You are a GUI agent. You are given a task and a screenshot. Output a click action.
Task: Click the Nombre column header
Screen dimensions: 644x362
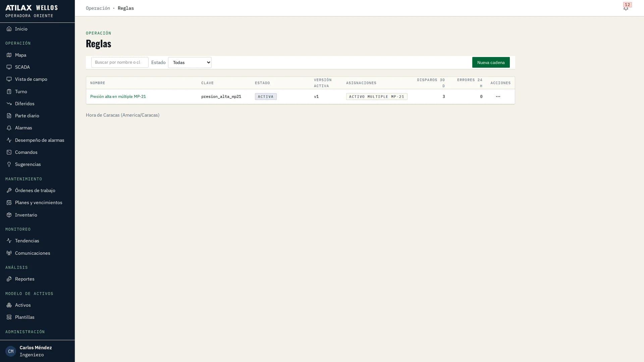tap(98, 83)
